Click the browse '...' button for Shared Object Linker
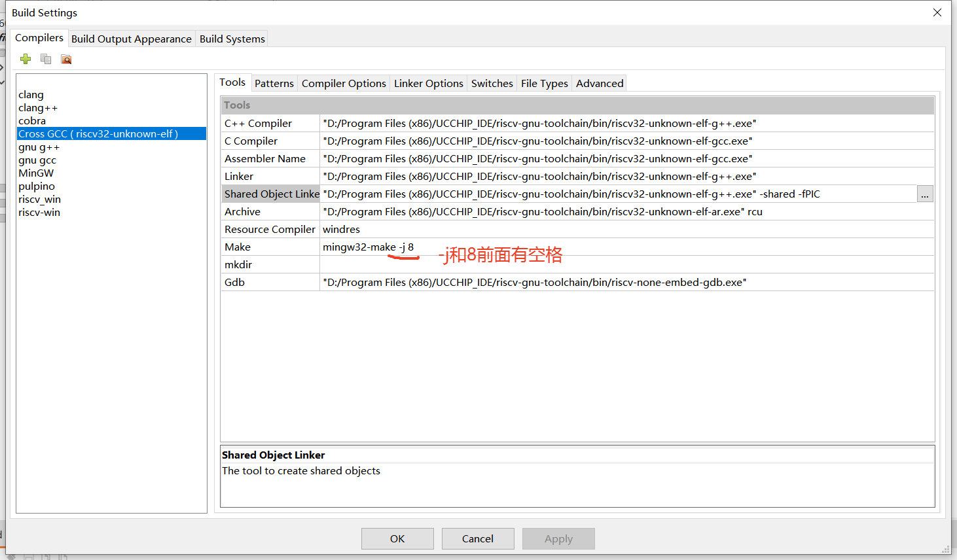 tap(925, 194)
